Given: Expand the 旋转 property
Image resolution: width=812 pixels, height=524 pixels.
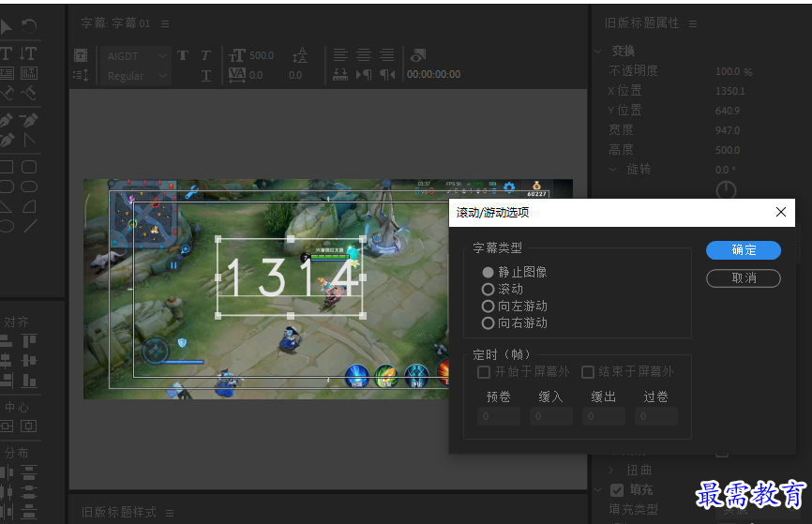Looking at the screenshot, I should coord(613,170).
